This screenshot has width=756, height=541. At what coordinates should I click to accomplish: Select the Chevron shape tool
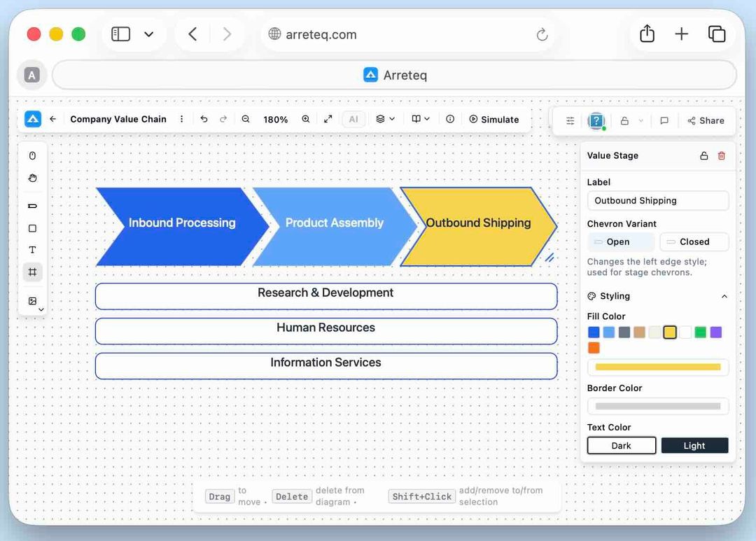33,206
